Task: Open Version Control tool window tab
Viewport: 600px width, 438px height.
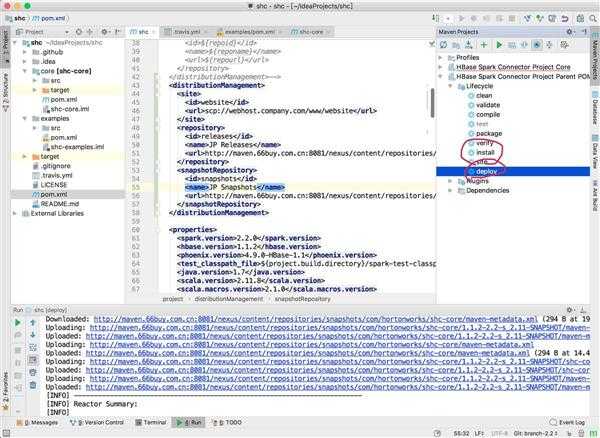Action: tap(97, 422)
